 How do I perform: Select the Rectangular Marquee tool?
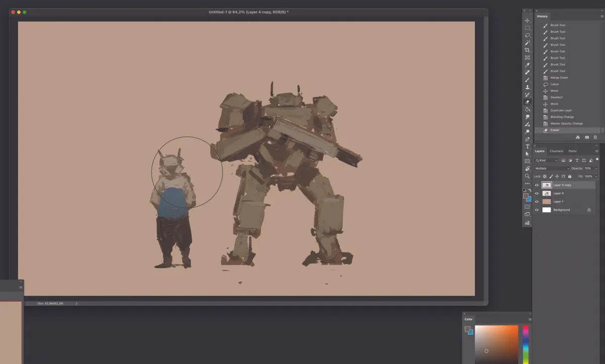click(x=527, y=28)
